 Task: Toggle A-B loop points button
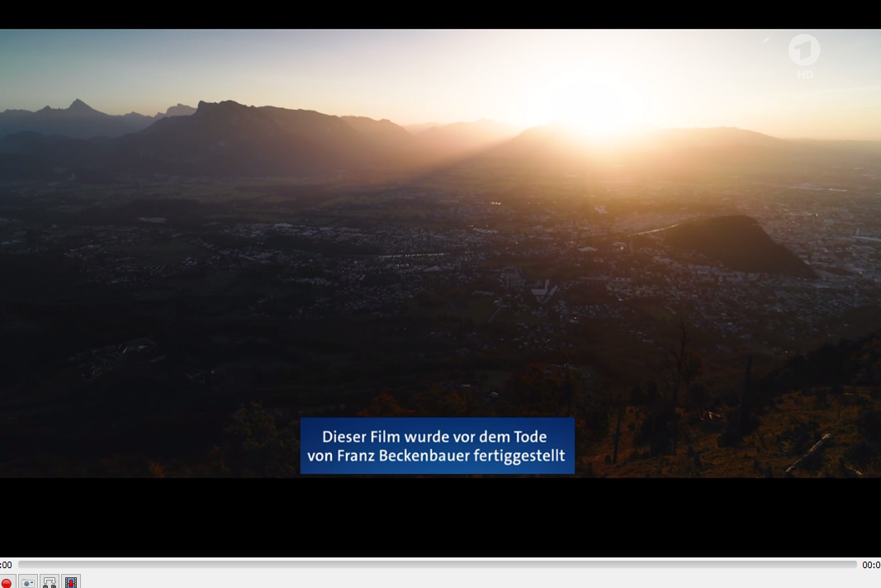(50, 582)
